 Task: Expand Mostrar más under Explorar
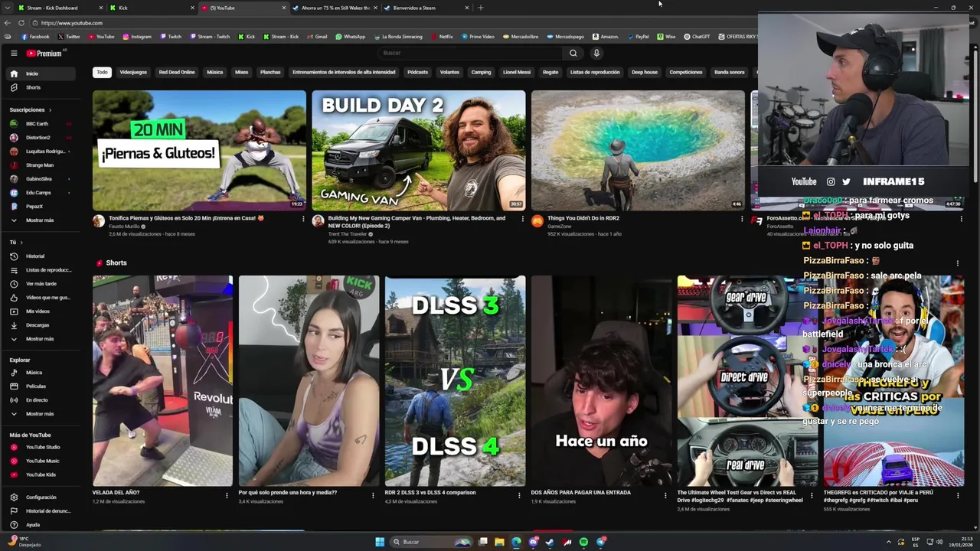[x=42, y=413]
